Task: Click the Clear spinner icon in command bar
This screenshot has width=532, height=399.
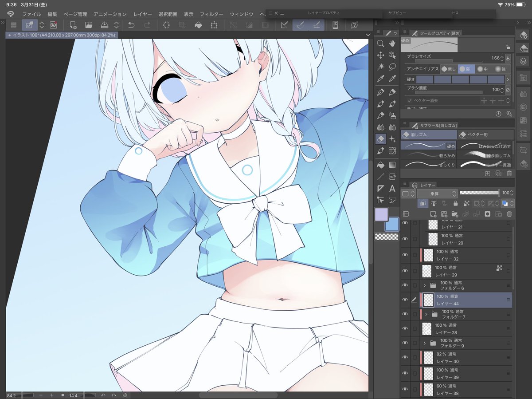Action: point(166,25)
